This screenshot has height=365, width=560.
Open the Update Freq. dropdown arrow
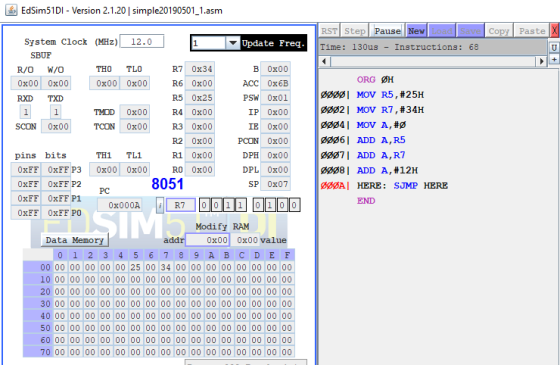click(x=232, y=43)
